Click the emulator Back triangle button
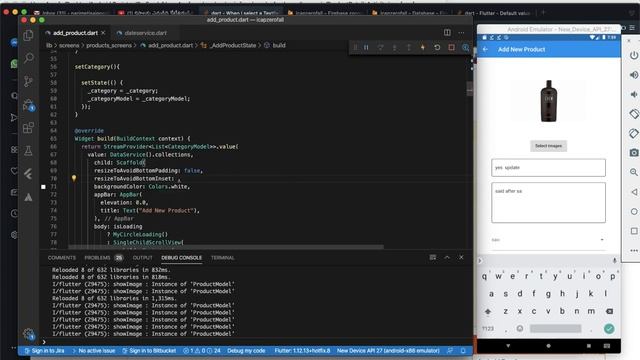The height and width of the screenshot is (360, 640). 633,192
